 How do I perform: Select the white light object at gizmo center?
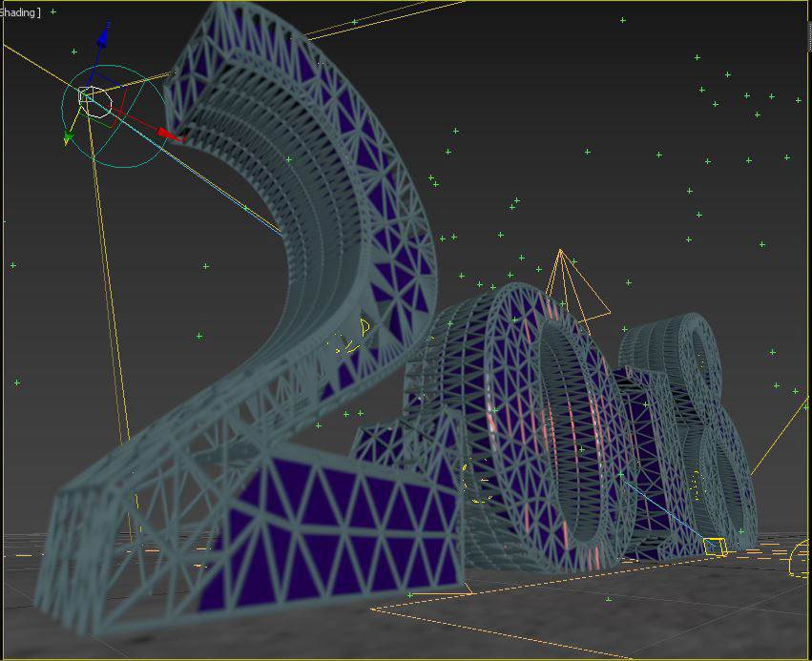[94, 101]
